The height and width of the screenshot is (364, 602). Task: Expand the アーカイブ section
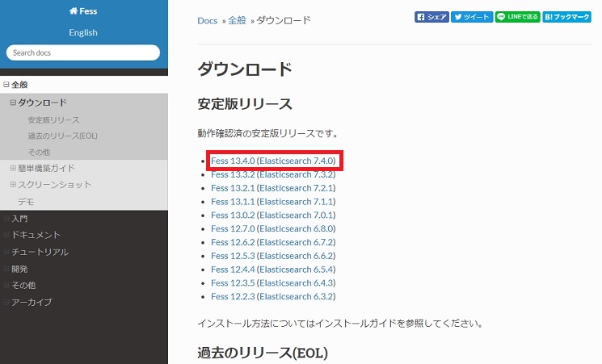[x=6, y=302]
